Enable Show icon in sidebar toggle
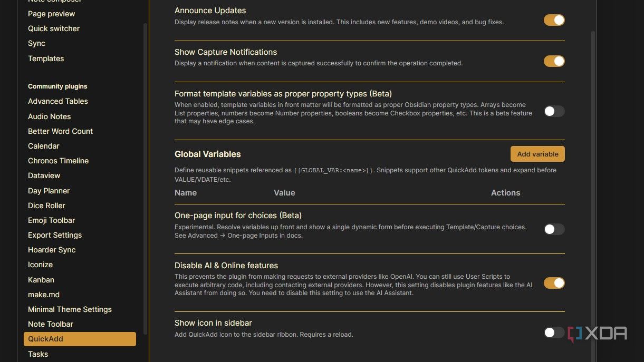The width and height of the screenshot is (644, 362). coord(554,332)
